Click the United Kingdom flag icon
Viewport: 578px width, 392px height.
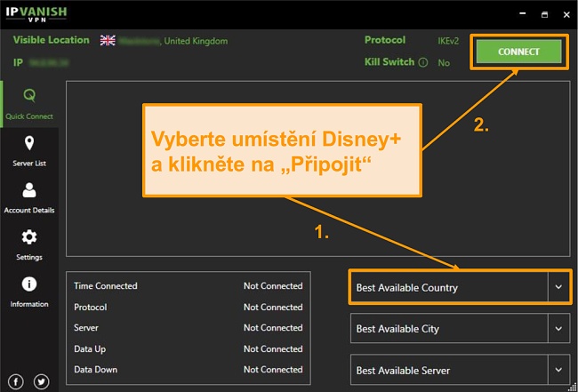coord(108,41)
